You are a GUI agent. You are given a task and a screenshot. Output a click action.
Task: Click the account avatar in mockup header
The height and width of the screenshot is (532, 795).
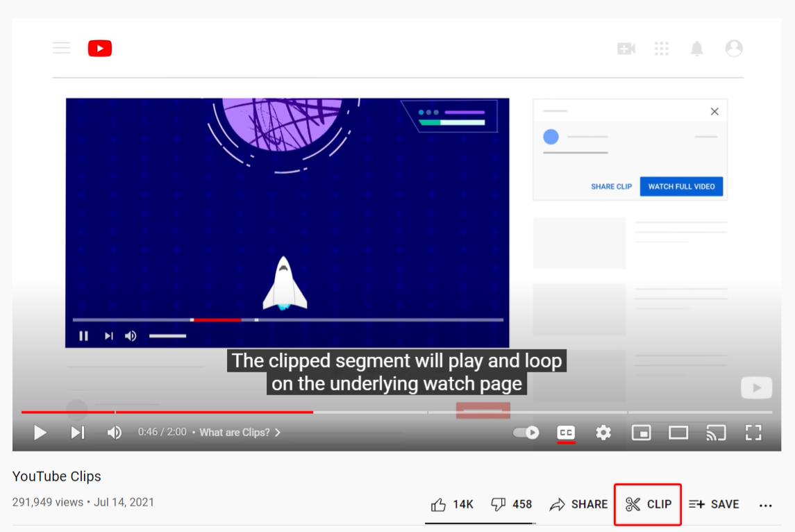coord(734,48)
